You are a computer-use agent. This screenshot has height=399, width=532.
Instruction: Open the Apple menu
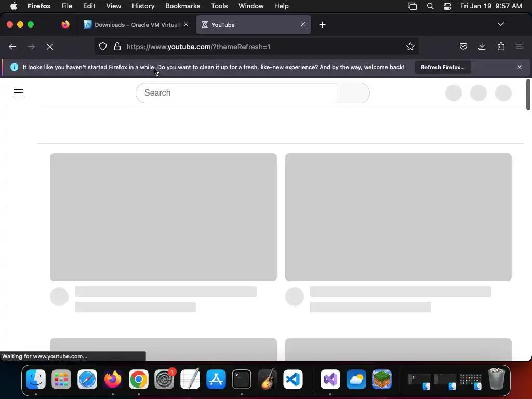coord(14,6)
